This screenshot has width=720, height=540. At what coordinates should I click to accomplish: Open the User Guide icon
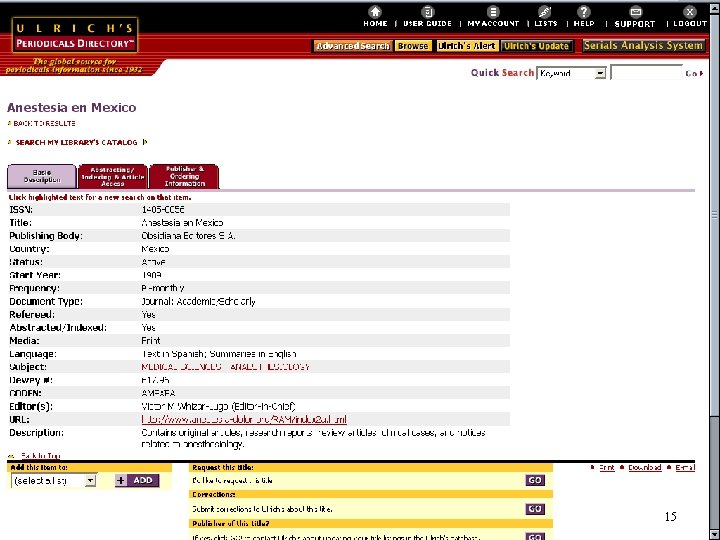tap(428, 12)
